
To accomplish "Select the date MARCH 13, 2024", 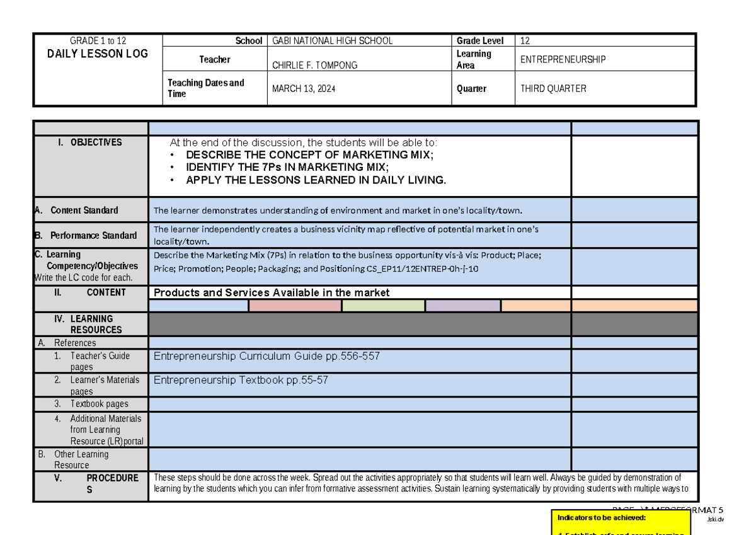I will click(304, 89).
